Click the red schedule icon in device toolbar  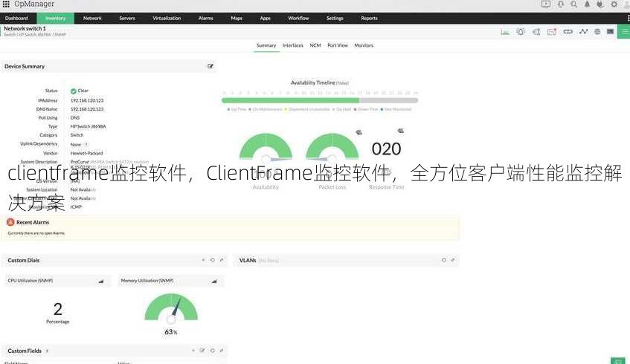click(552, 32)
